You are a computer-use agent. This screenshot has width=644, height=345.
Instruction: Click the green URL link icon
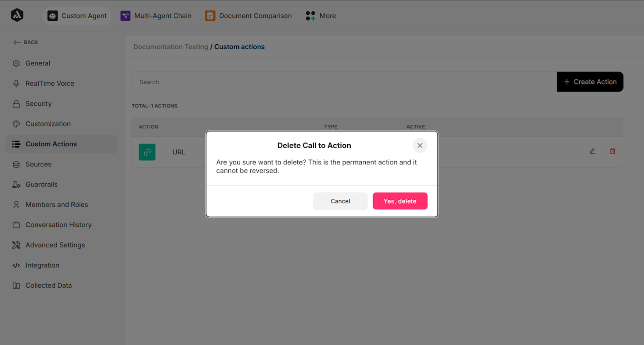(x=147, y=152)
